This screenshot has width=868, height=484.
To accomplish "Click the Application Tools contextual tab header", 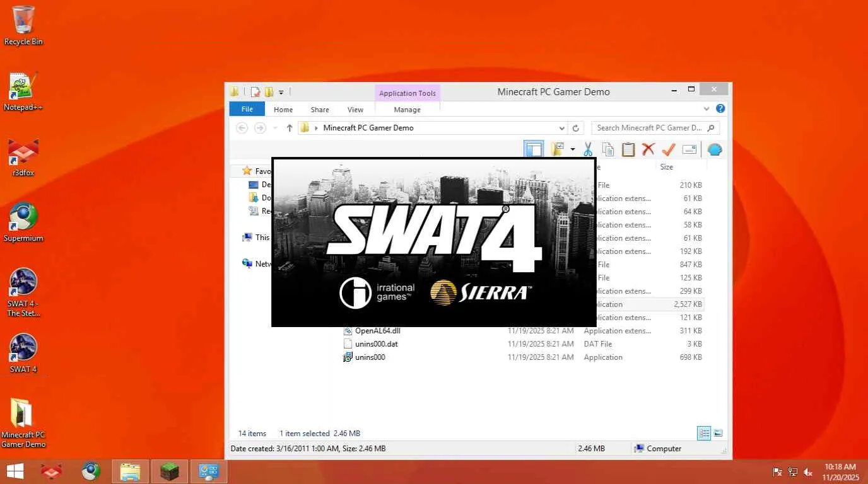I will click(408, 93).
